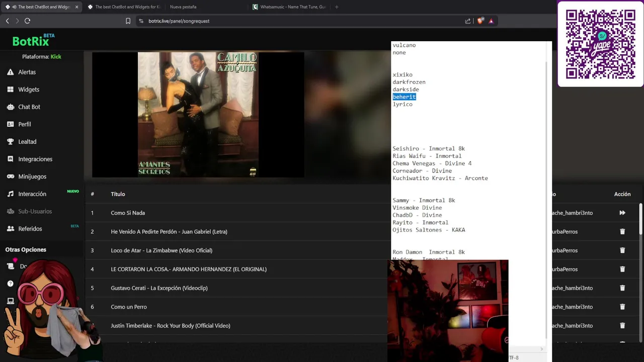Screen dimensions: 644x362
Task: Click the notepad vertical scrollbar
Action: click(x=546, y=201)
